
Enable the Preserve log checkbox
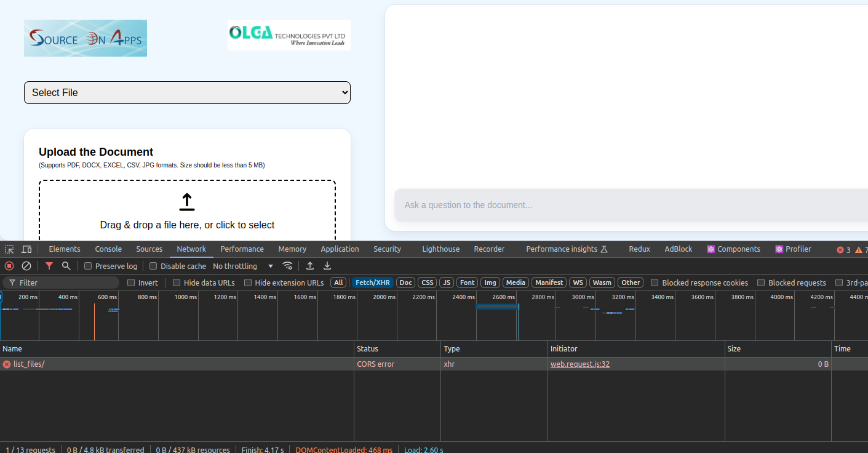click(x=88, y=267)
